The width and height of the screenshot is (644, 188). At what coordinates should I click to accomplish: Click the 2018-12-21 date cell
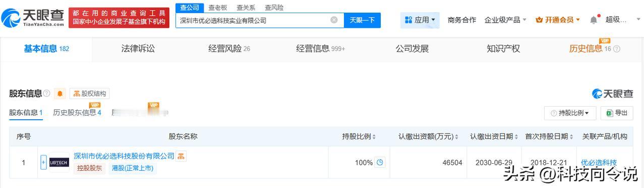pyautogui.click(x=549, y=163)
